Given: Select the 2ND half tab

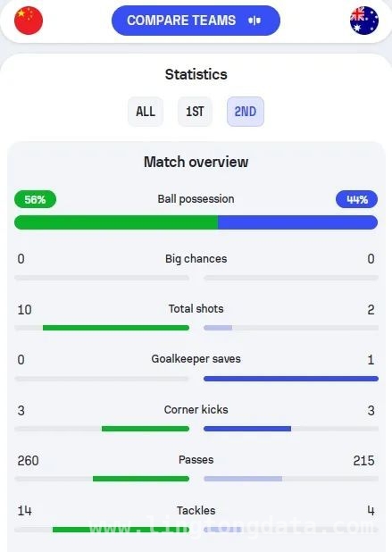Looking at the screenshot, I should (x=246, y=112).
